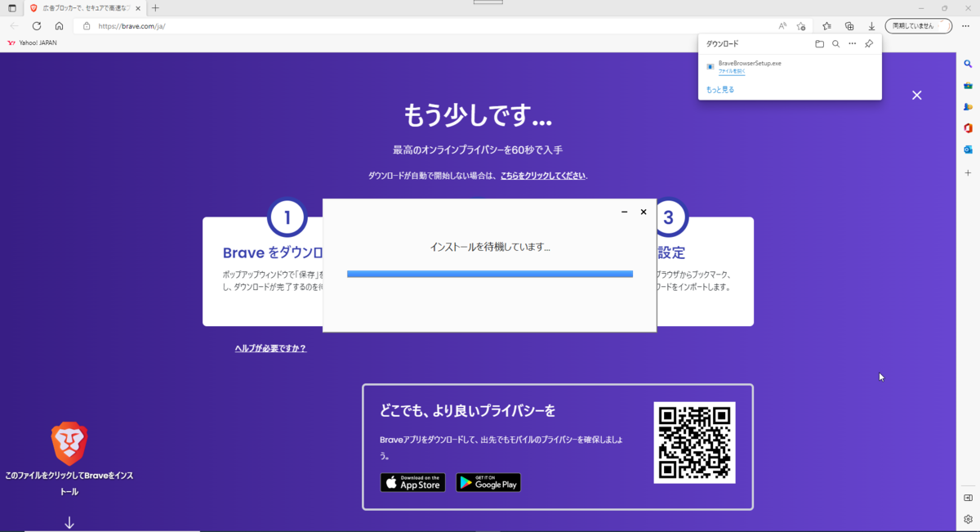Add a sidebar app with plus
980x532 pixels.
(x=968, y=173)
